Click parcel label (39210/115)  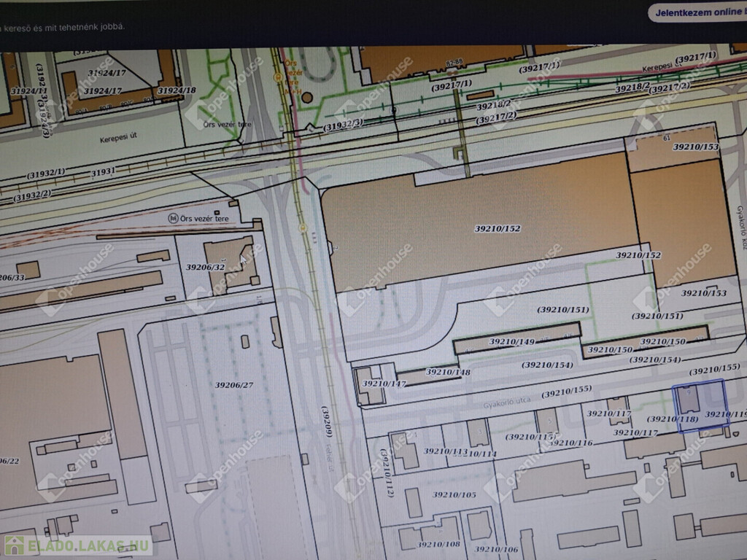[531, 436]
